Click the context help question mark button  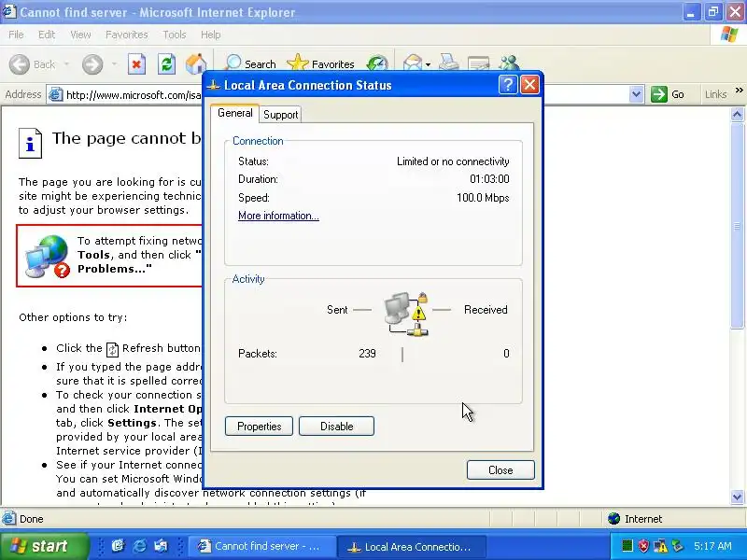tap(508, 85)
